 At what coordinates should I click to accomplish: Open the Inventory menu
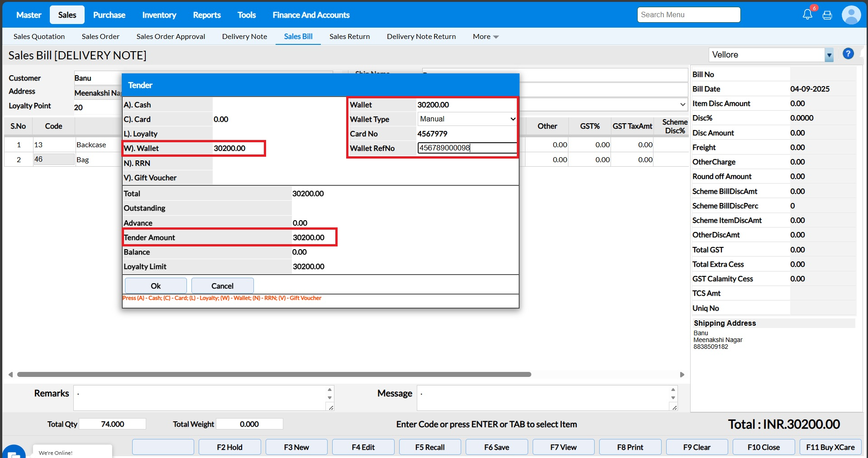pos(159,15)
